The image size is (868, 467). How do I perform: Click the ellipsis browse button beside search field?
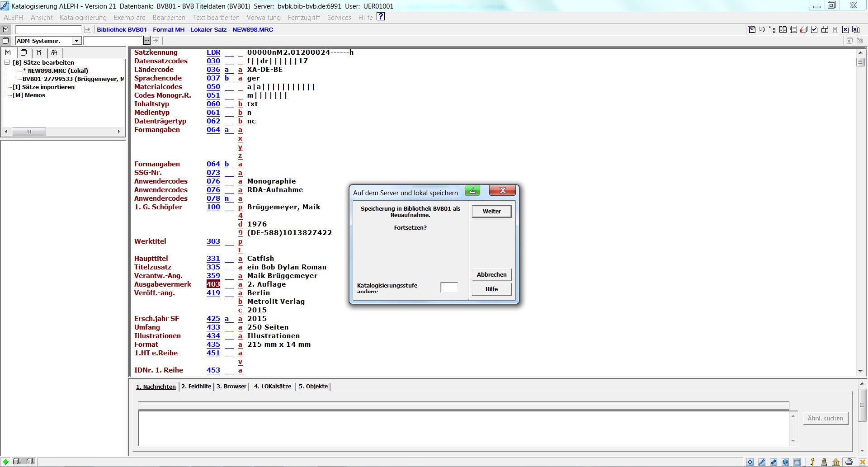146,41
